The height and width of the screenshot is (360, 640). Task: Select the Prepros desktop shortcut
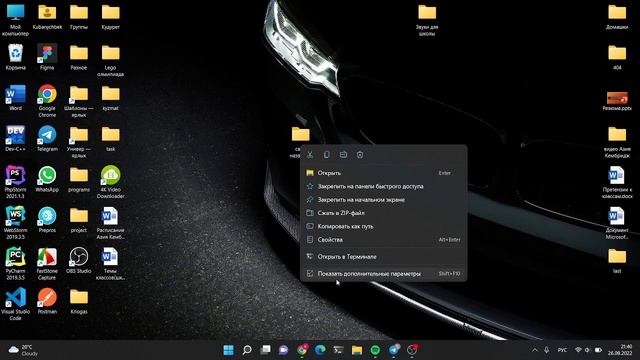(47, 220)
